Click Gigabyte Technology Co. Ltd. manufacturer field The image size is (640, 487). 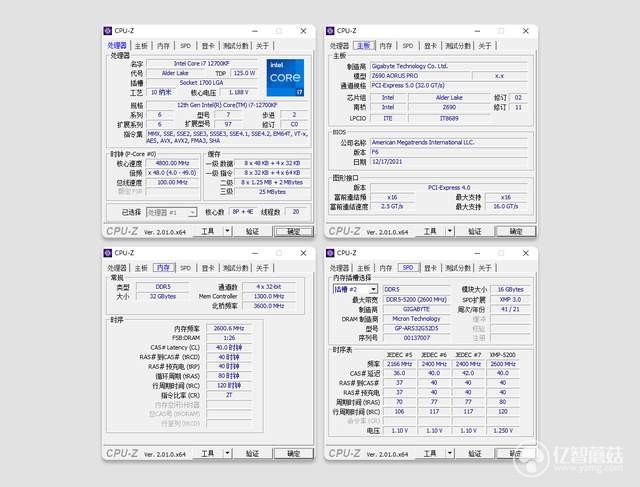point(449,66)
